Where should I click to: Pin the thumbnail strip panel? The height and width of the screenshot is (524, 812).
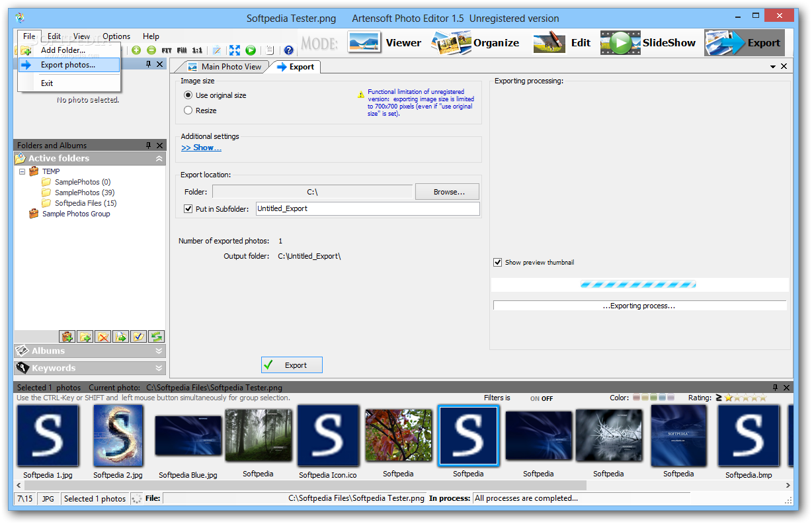pos(775,388)
